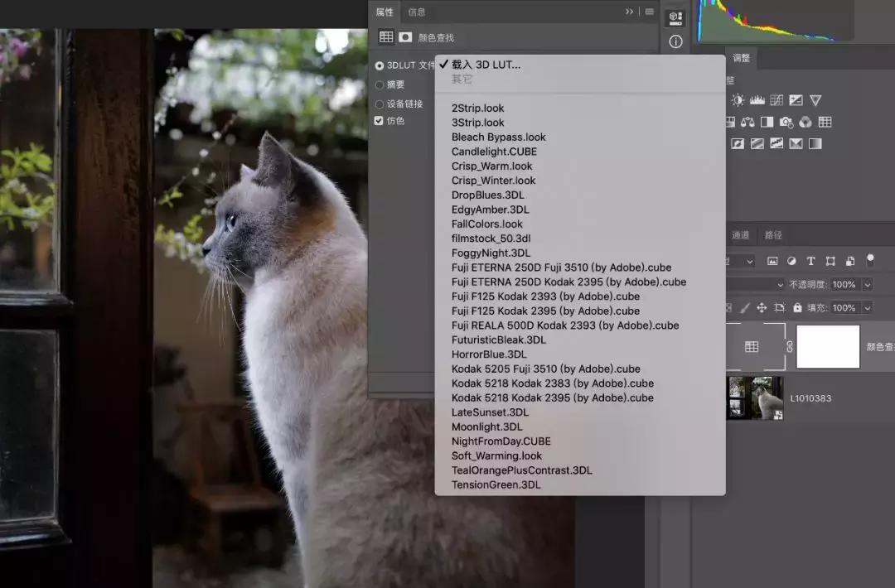895x588 pixels.
Task: Filter layers by type layers (T icon)
Action: pyautogui.click(x=810, y=261)
